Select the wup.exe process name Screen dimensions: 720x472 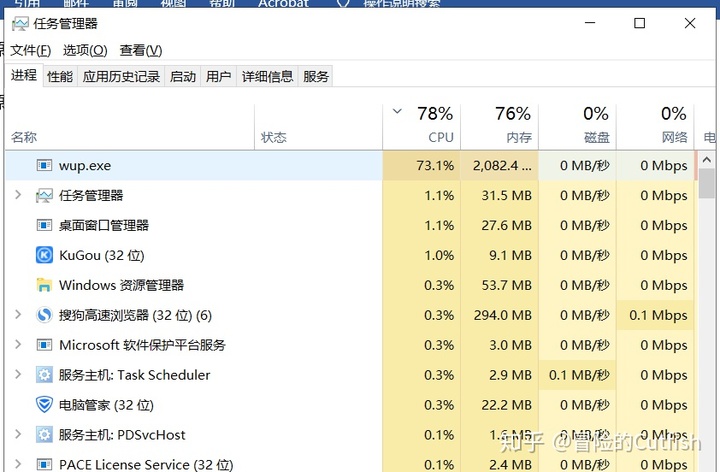click(x=85, y=165)
